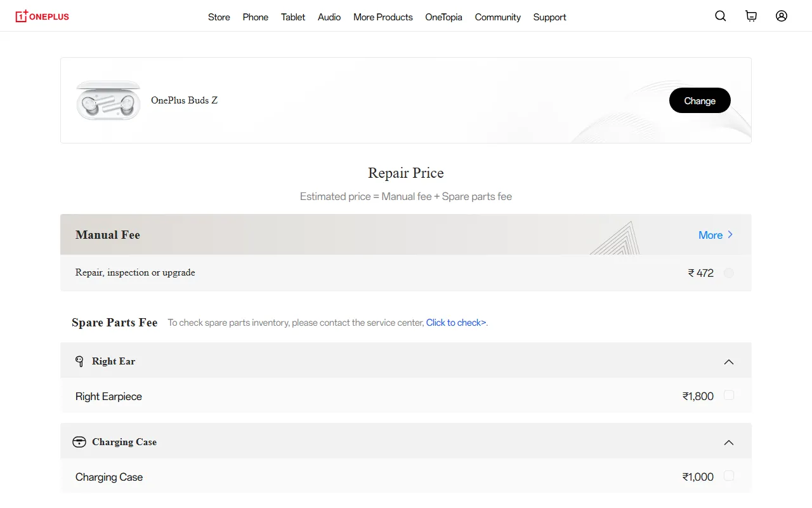812x508 pixels.
Task: Click the OnePlus logo
Action: (x=43, y=17)
